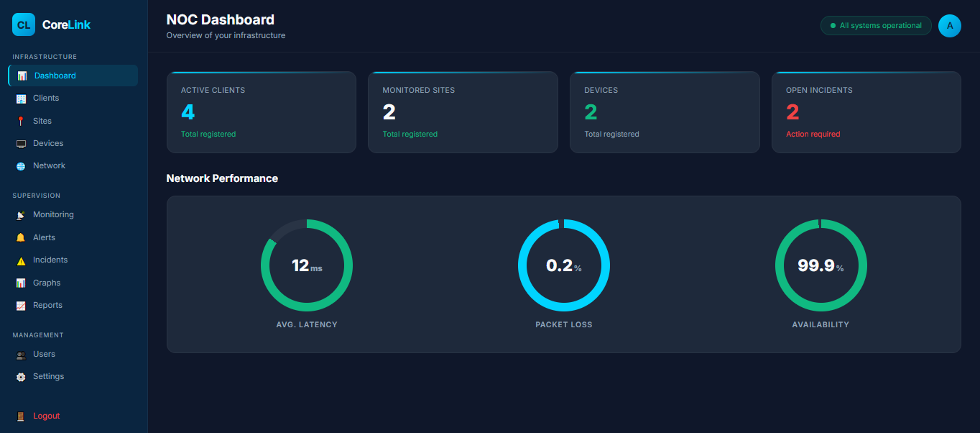Click the Network Performance heading
The image size is (980, 433).
[x=222, y=178]
